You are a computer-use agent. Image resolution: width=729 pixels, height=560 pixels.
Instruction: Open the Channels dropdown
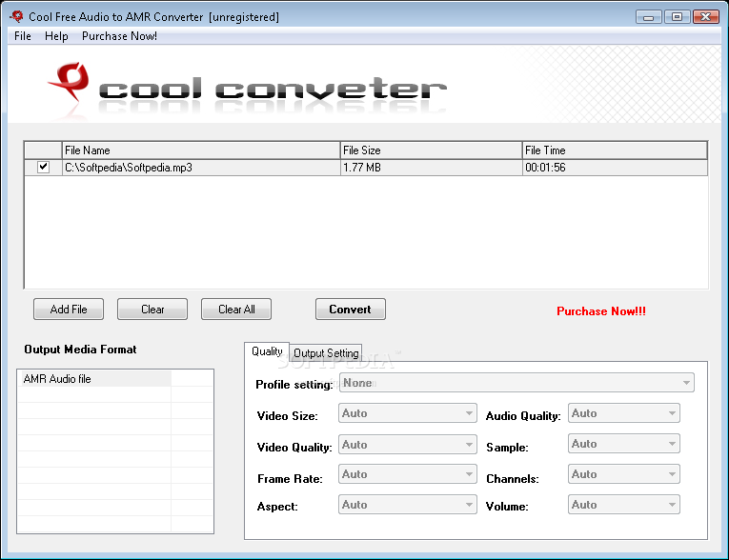tap(623, 474)
